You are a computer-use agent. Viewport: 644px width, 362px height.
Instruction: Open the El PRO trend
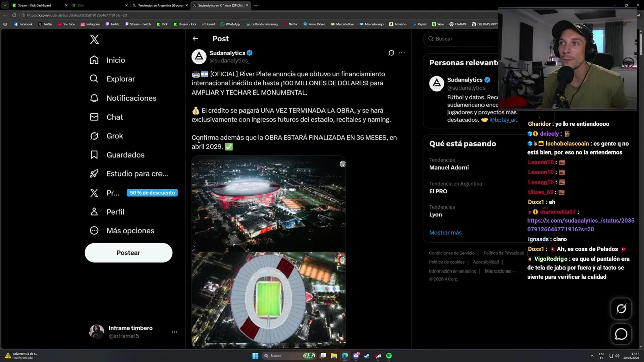coord(438,191)
